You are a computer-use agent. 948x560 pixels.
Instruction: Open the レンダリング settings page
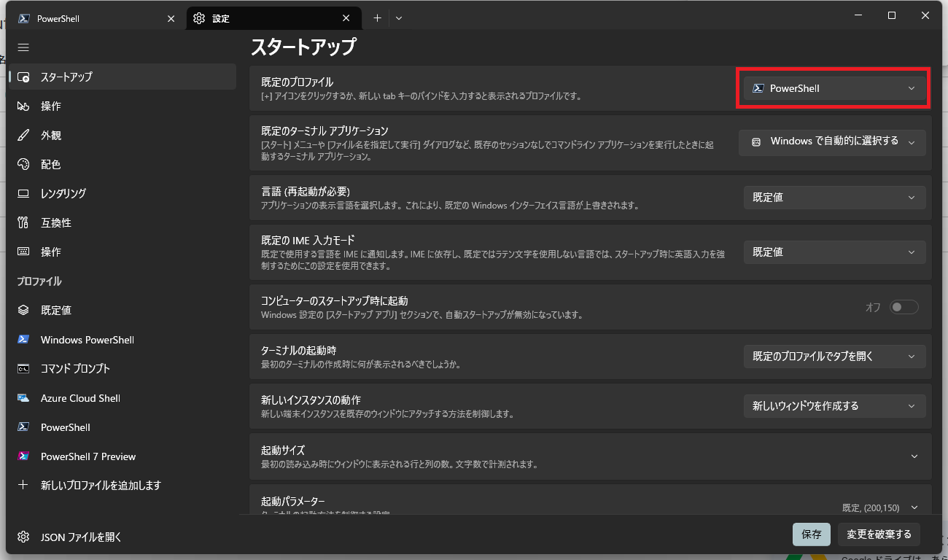(x=66, y=193)
